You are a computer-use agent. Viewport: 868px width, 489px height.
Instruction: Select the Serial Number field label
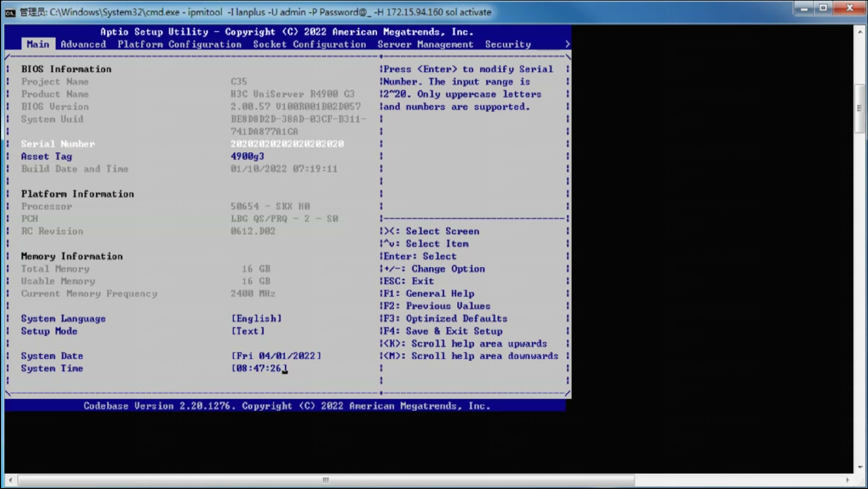(x=58, y=144)
